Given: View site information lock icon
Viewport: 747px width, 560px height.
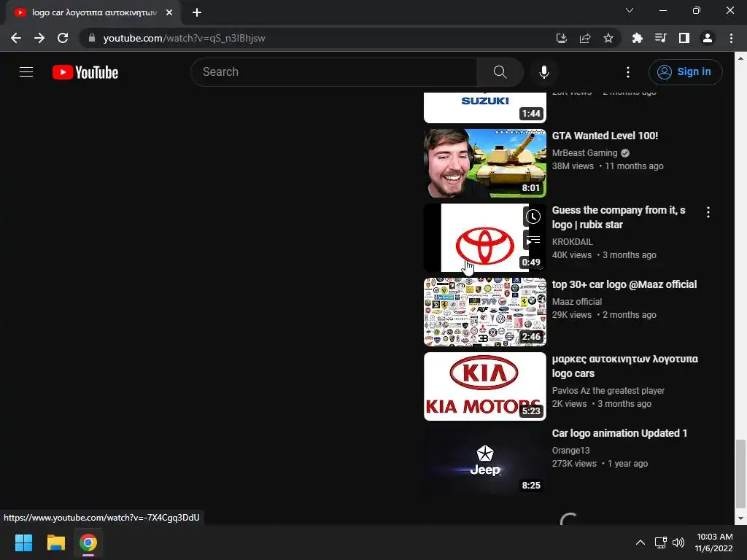Looking at the screenshot, I should coord(91,38).
